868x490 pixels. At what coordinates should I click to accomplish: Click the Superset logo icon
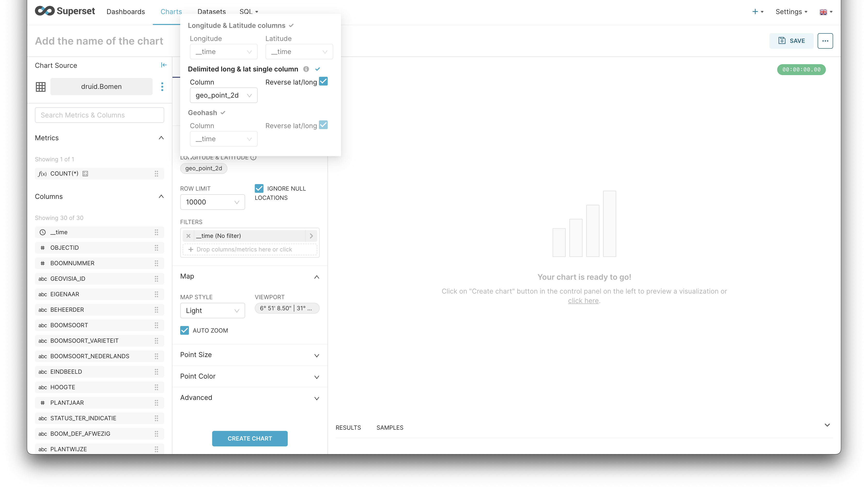pyautogui.click(x=45, y=11)
